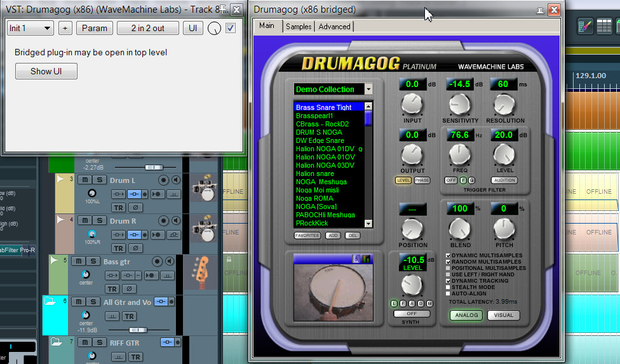This screenshot has height=364, width=620.
Task: Click the 2 in 2 out button
Action: (x=147, y=28)
